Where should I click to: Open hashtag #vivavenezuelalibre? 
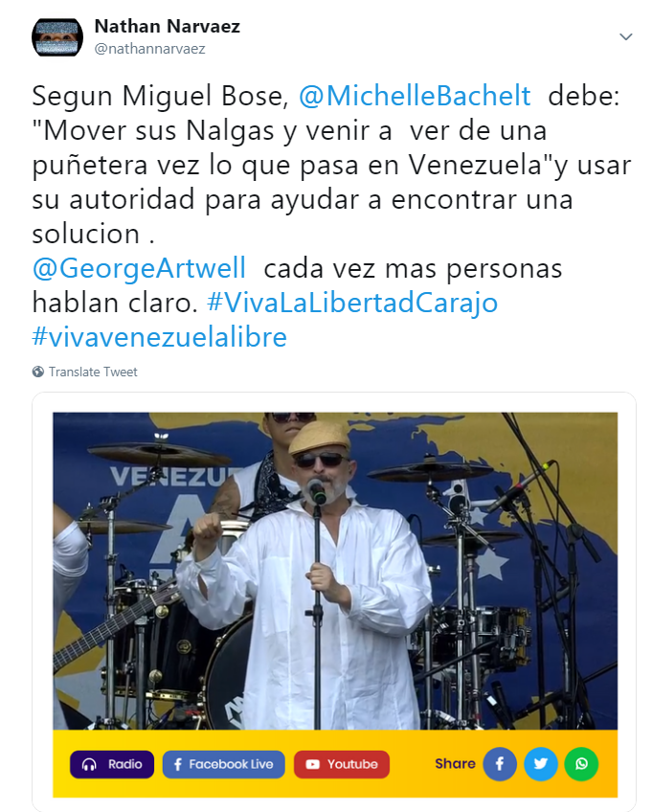[160, 337]
